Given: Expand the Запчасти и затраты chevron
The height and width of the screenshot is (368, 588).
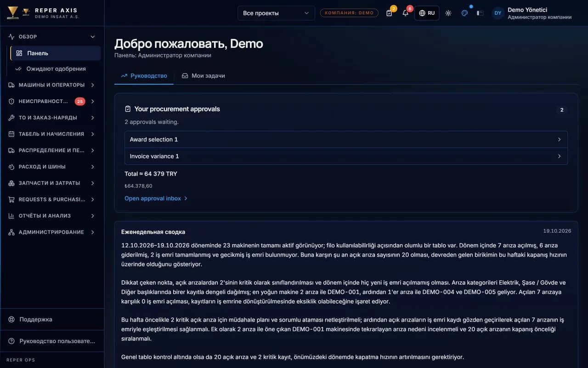Looking at the screenshot, I should (93, 183).
